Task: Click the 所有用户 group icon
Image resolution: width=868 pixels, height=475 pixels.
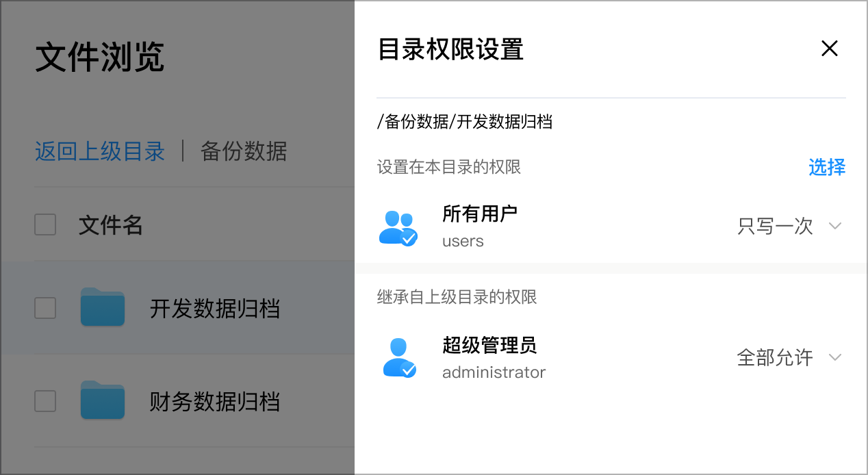Action: coord(398,228)
